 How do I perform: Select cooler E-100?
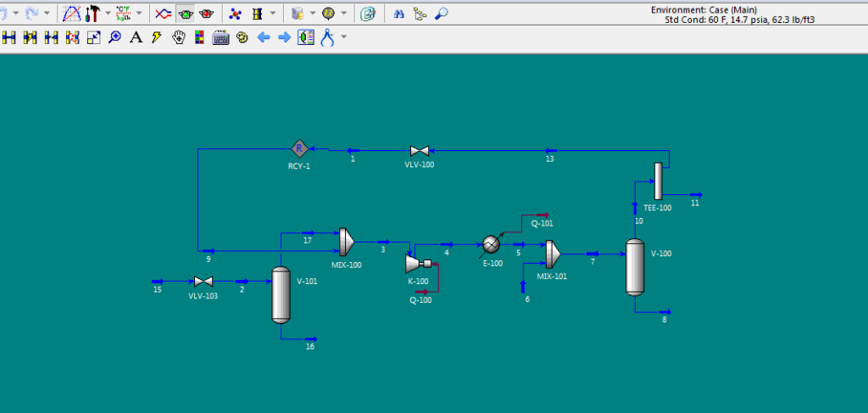491,244
